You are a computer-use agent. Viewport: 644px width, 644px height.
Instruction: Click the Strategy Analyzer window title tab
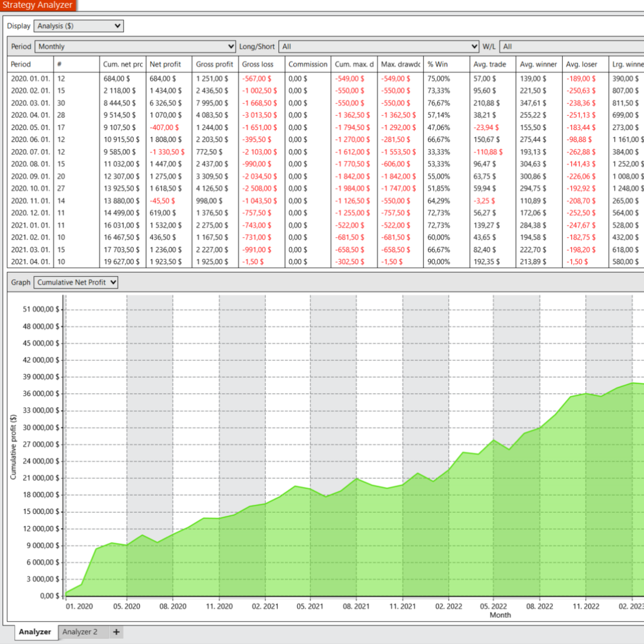coord(37,5)
